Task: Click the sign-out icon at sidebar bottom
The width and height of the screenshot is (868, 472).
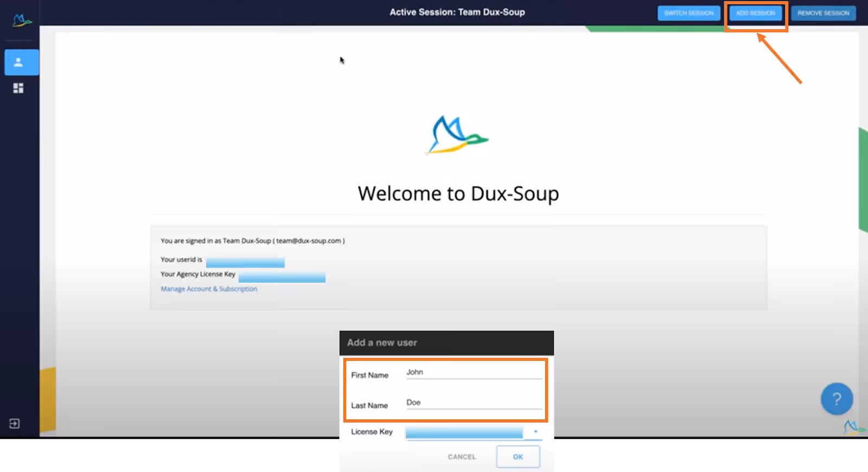Action: [x=15, y=424]
